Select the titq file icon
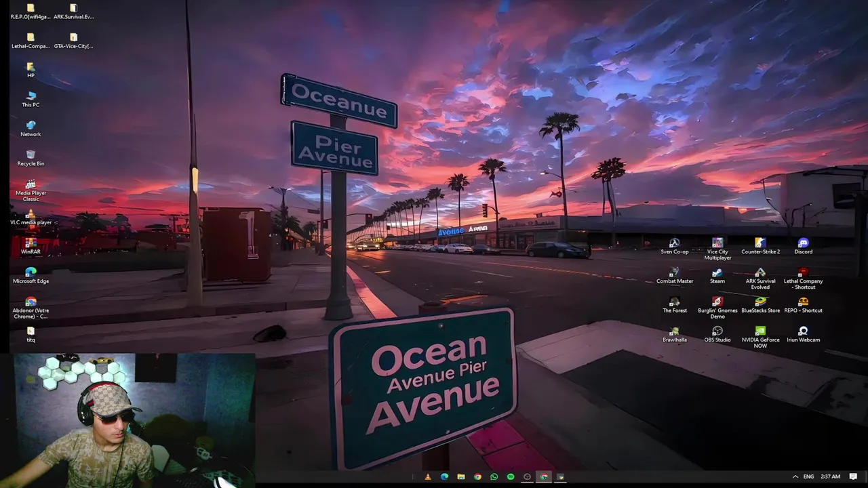This screenshot has width=868, height=488. click(x=31, y=334)
